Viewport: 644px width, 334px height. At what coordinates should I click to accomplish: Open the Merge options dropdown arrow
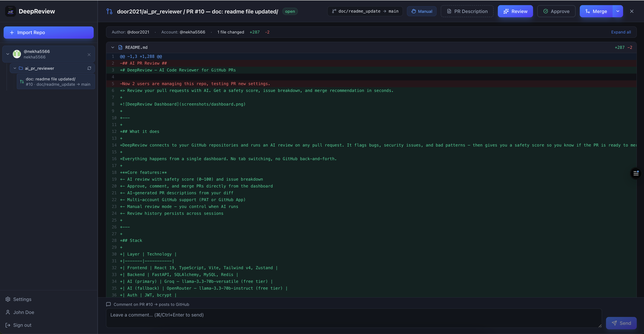click(x=618, y=11)
